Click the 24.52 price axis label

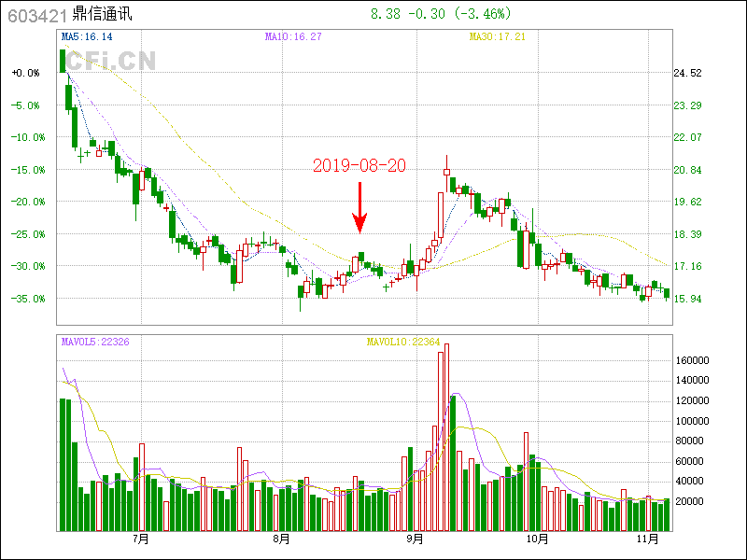[687, 73]
